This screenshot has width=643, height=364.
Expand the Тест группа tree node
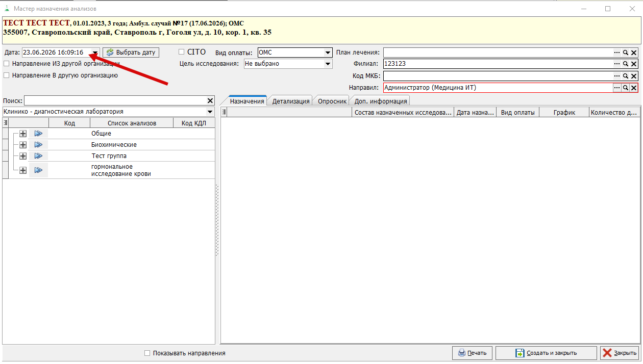coord(23,156)
